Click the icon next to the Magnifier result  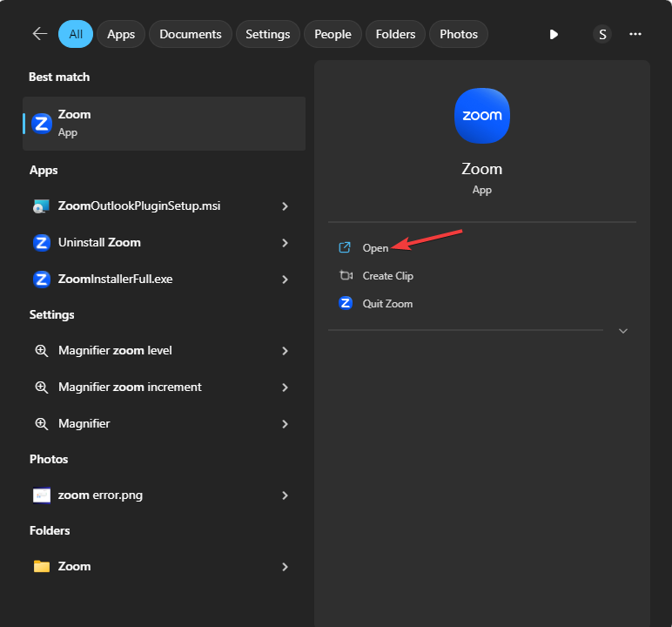point(42,424)
